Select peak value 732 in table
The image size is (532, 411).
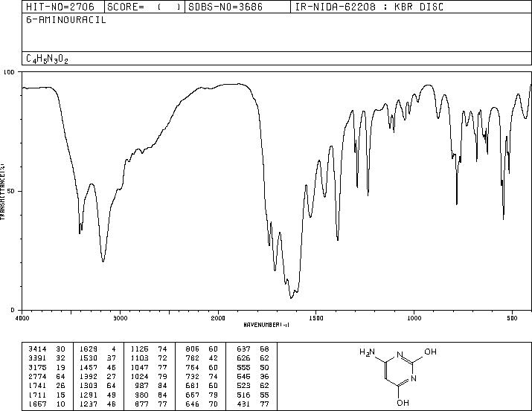click(x=193, y=377)
